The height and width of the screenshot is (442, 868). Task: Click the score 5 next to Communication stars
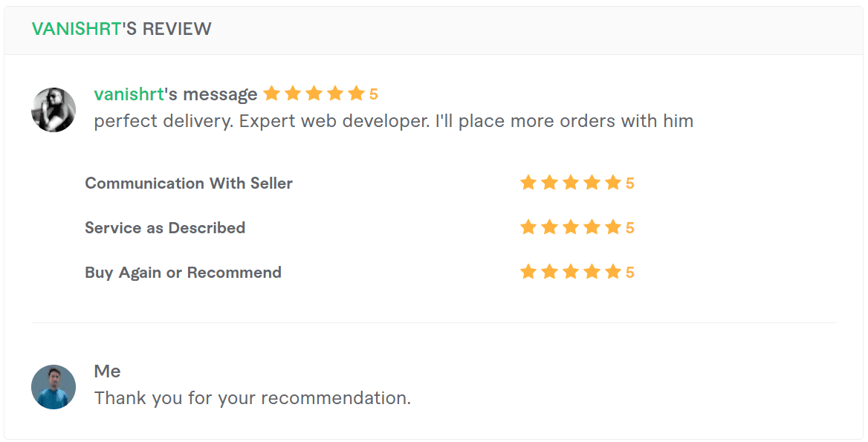click(630, 183)
